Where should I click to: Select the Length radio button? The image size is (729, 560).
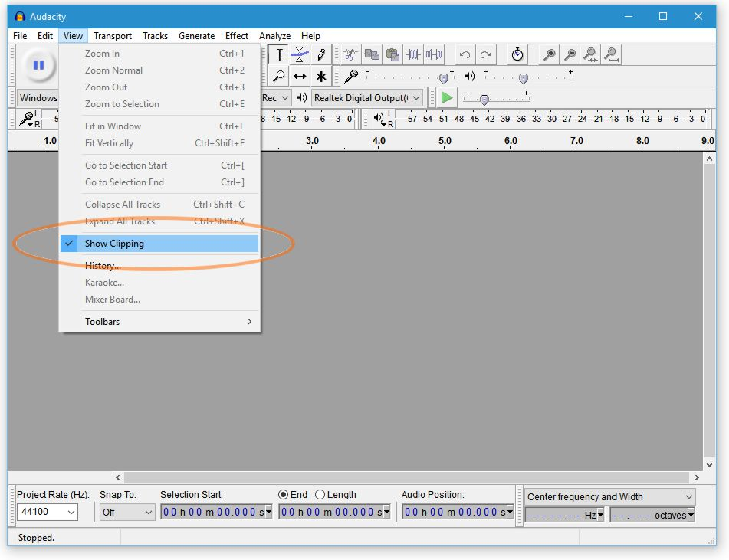point(320,494)
